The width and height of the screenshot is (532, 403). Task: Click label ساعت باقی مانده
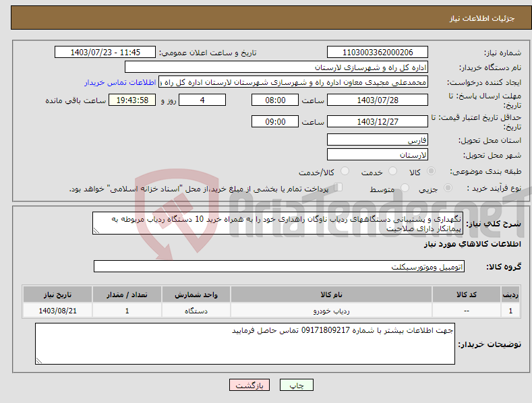[76, 101]
